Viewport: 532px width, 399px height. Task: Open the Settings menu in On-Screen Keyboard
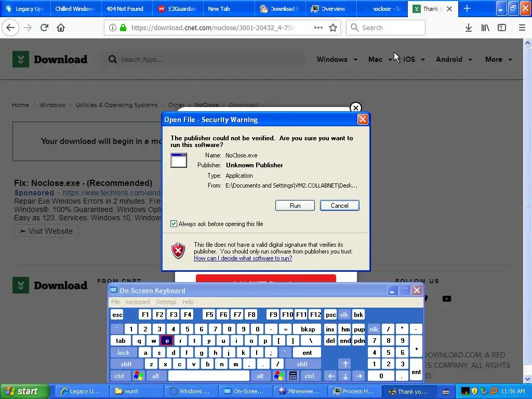click(166, 302)
